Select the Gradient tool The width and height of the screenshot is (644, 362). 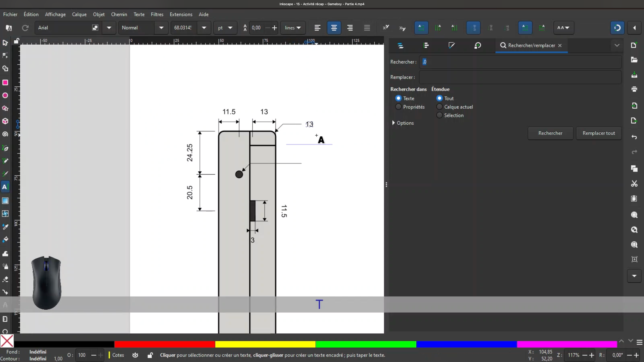tap(5, 201)
